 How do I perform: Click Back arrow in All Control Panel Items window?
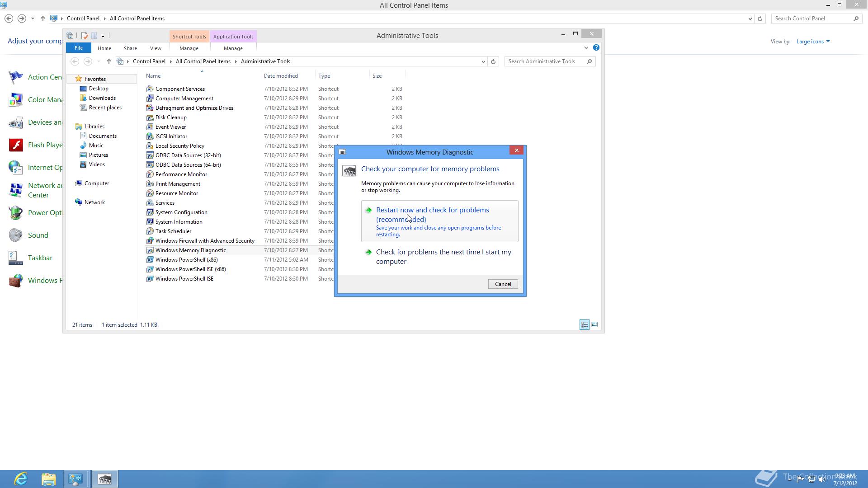pyautogui.click(x=9, y=19)
